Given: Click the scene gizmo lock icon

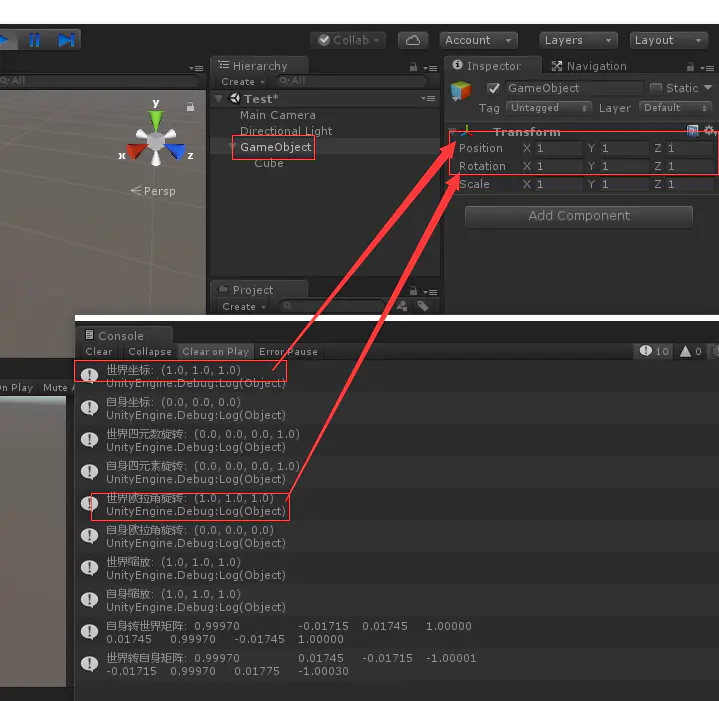Looking at the screenshot, I should click(190, 107).
